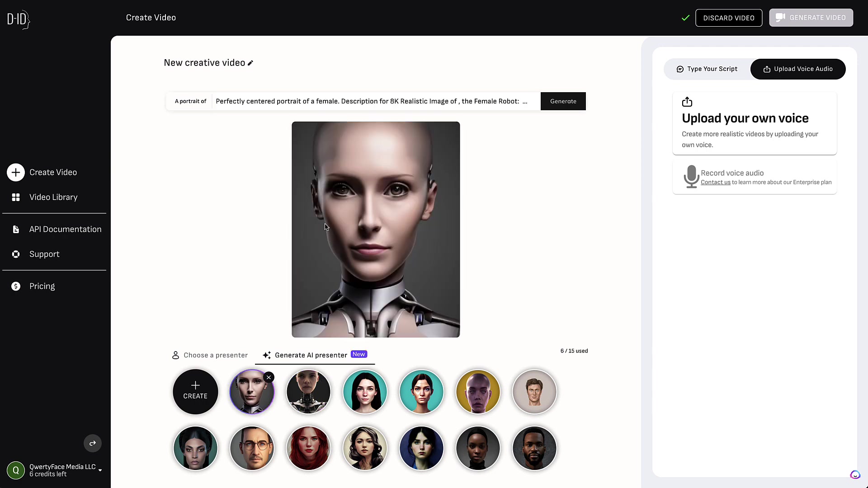Switch to Choose a presenter tab
The image size is (868, 488).
tap(210, 355)
